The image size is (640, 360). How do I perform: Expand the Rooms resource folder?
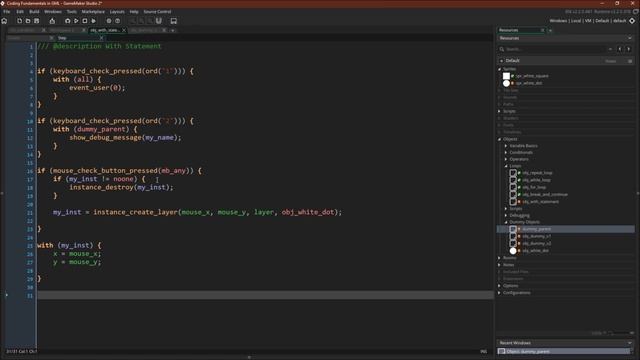click(x=499, y=258)
